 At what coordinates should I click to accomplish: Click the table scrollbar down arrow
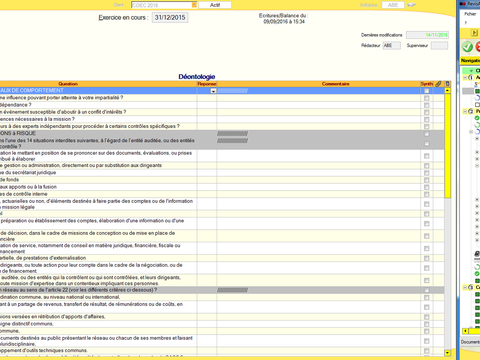pos(447,353)
